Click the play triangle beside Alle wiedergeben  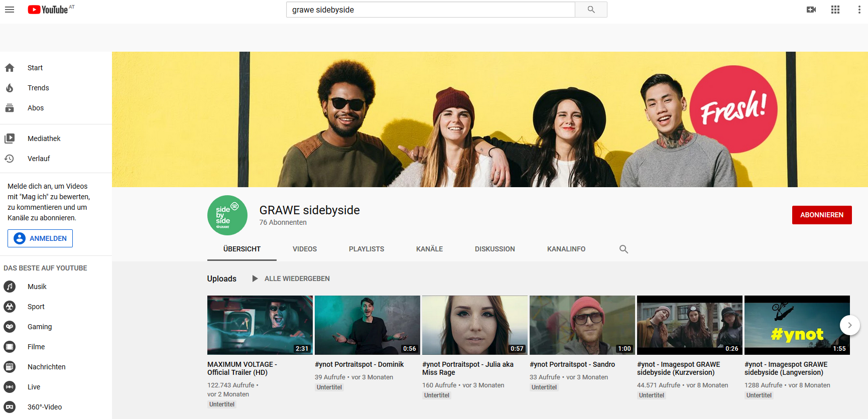coord(255,278)
